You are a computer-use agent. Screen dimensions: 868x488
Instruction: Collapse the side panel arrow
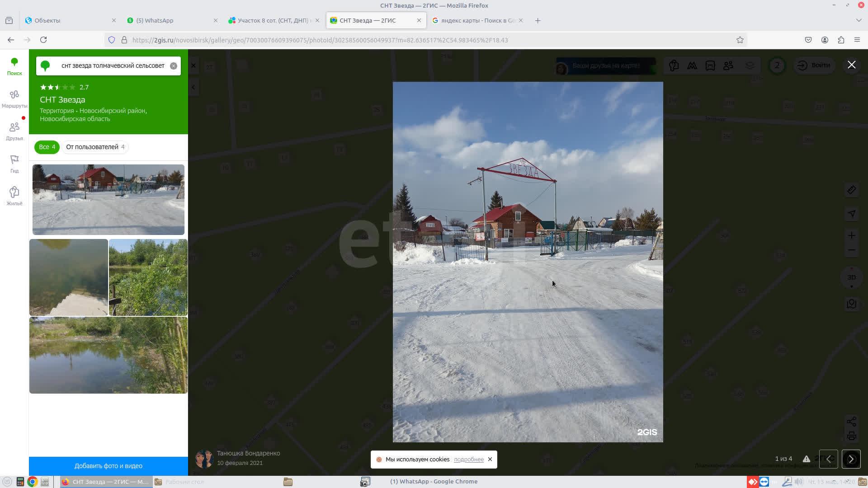(193, 87)
